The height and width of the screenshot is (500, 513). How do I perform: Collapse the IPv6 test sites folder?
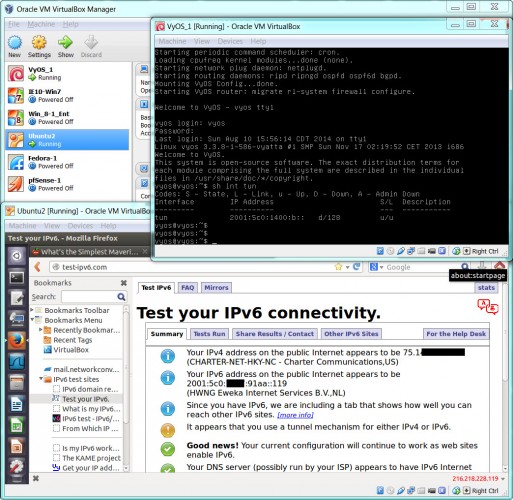41,379
